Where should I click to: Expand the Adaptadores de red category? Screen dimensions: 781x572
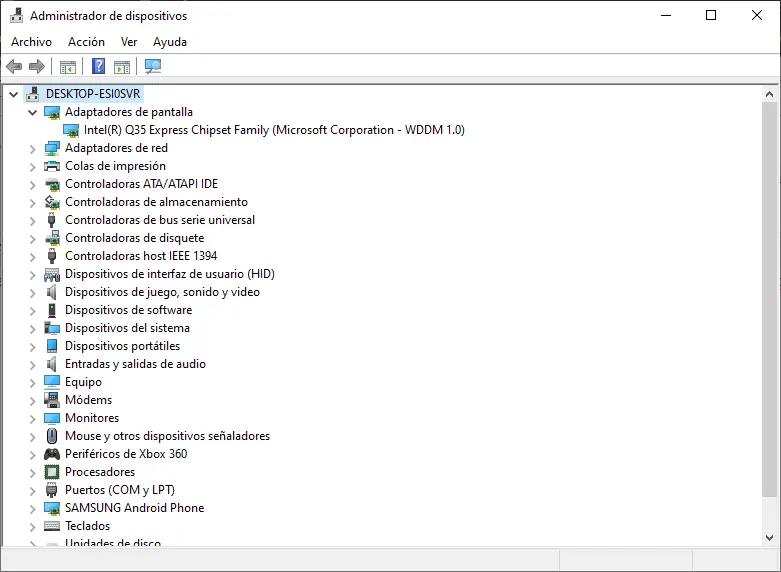click(x=32, y=148)
